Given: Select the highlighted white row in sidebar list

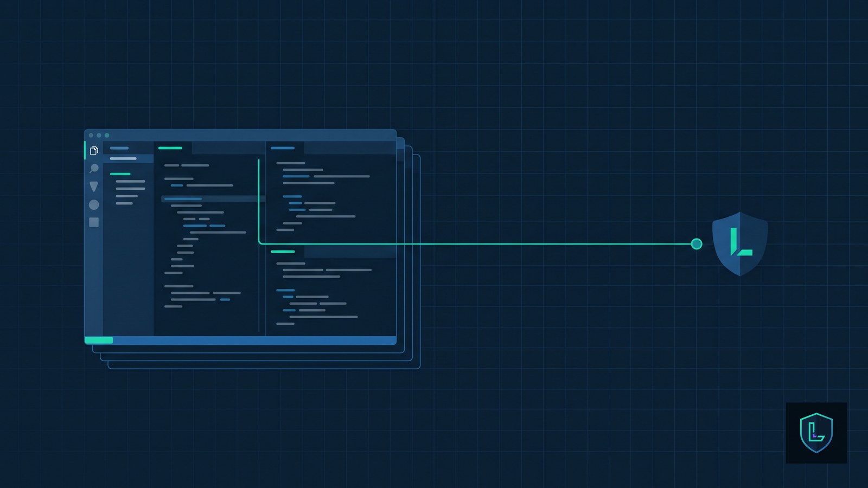Looking at the screenshot, I should (128, 158).
